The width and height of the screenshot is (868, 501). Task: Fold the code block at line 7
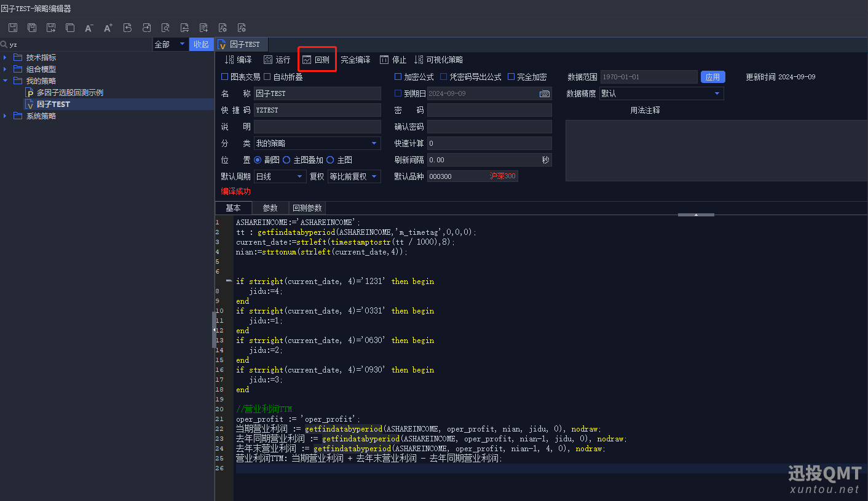point(229,281)
